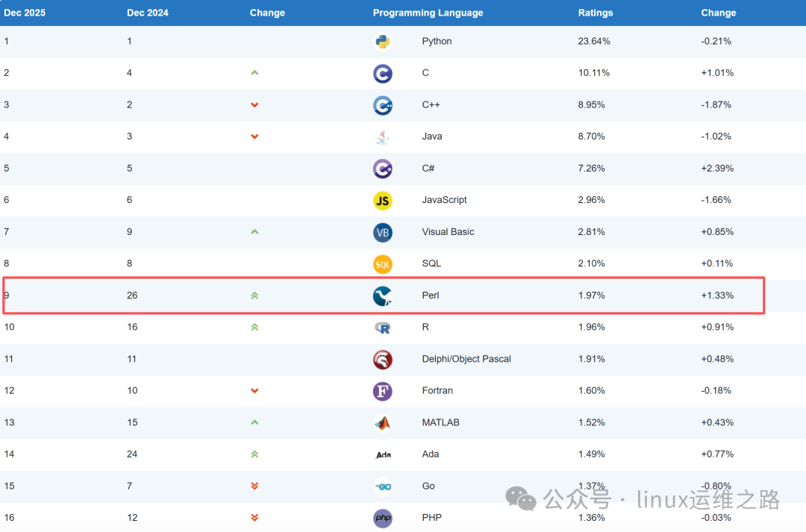Click the Visual Basic VB icon

tap(383, 232)
